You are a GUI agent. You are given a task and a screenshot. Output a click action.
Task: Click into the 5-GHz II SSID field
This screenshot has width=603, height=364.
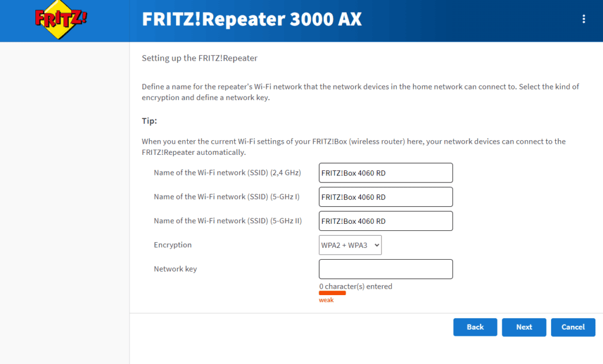point(386,221)
